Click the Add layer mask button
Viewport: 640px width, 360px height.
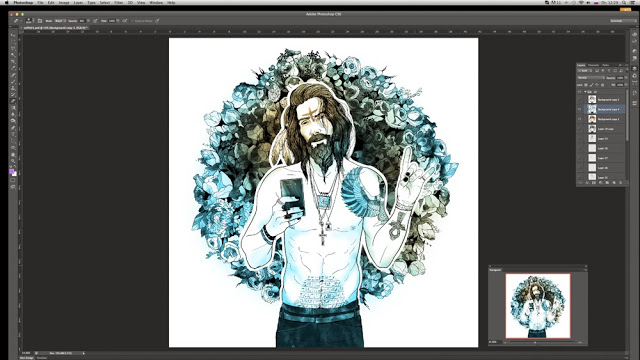pyautogui.click(x=594, y=182)
